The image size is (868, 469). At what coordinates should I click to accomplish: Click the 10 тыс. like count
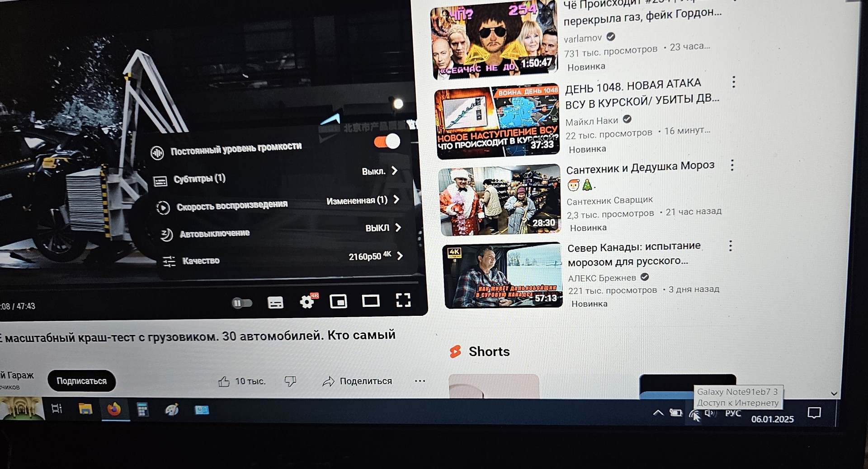point(250,381)
